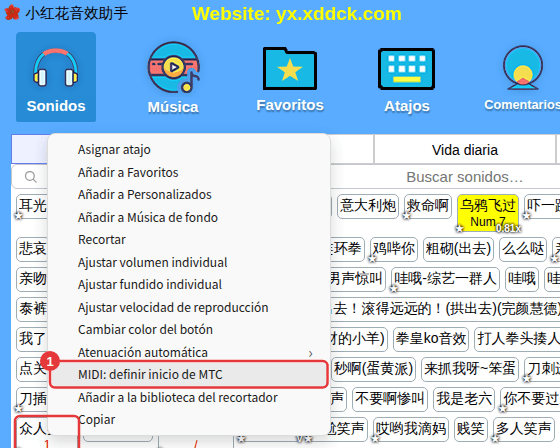Play the 悲哀 sound

pos(32,249)
